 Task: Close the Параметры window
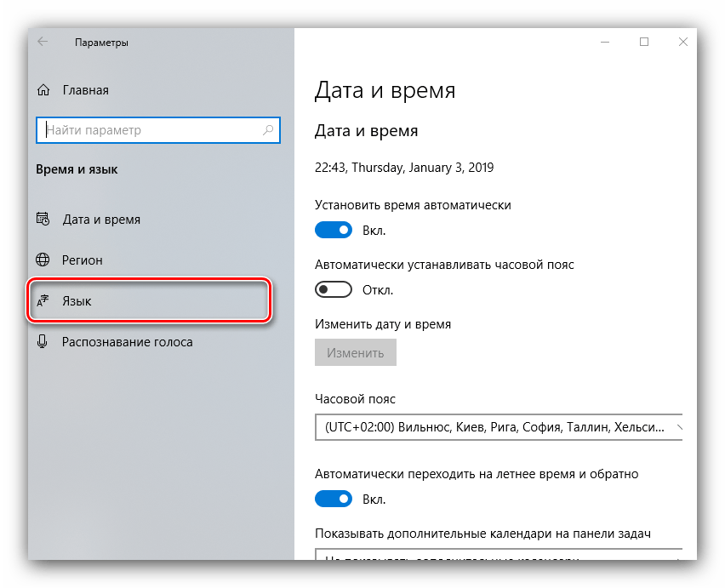(x=683, y=42)
